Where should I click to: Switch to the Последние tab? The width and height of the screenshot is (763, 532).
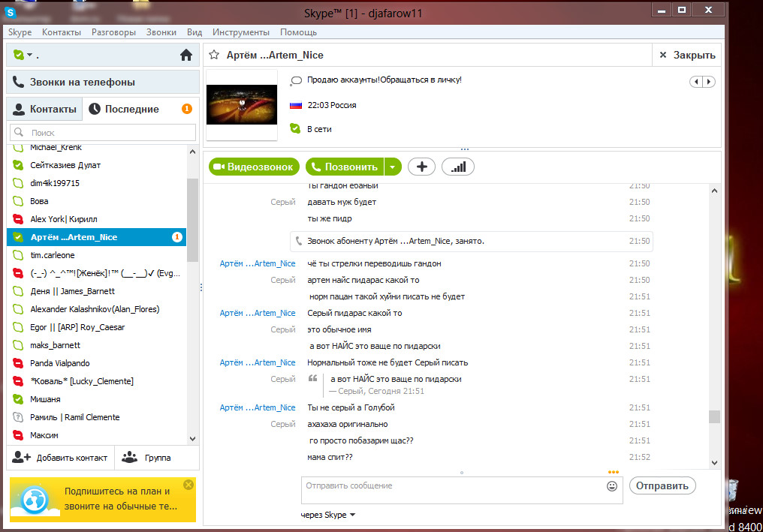pyautogui.click(x=141, y=109)
